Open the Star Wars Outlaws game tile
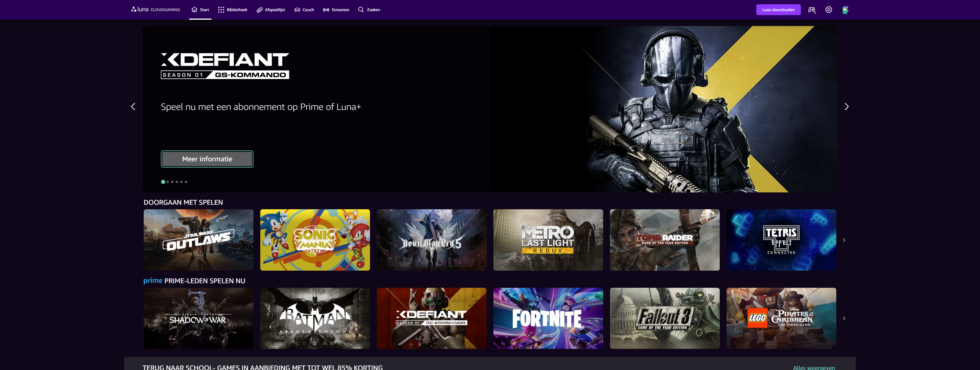The height and width of the screenshot is (370, 980). point(199,240)
